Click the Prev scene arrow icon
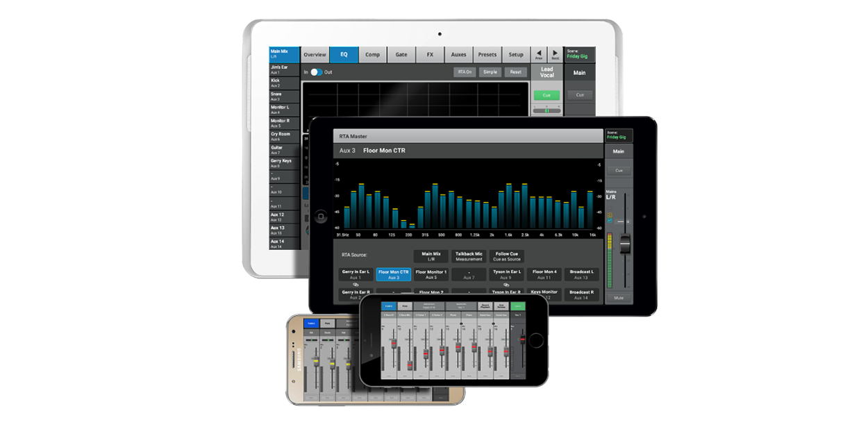The width and height of the screenshot is (868, 427). (x=539, y=54)
